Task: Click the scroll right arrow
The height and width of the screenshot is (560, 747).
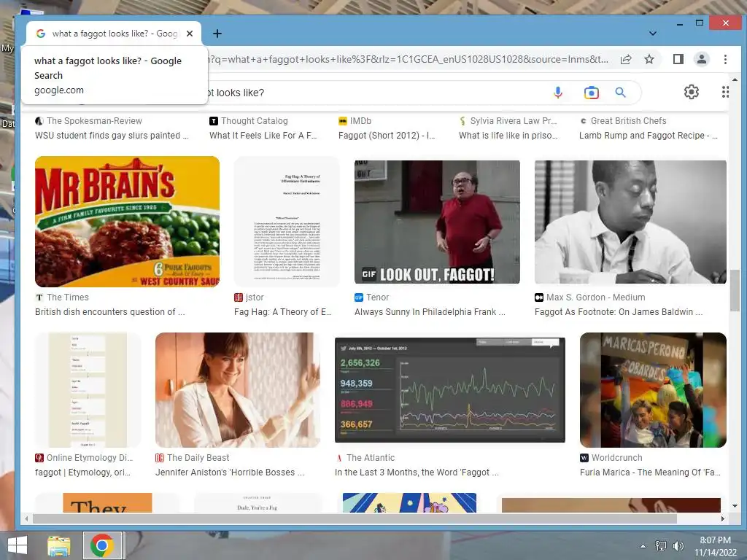Action: click(723, 518)
